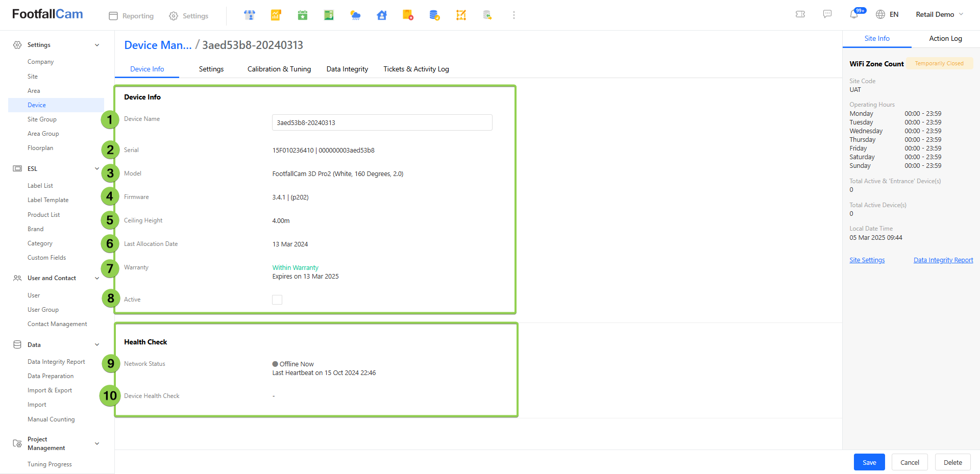
Task: Collapse the Project Management section
Action: 97,443
